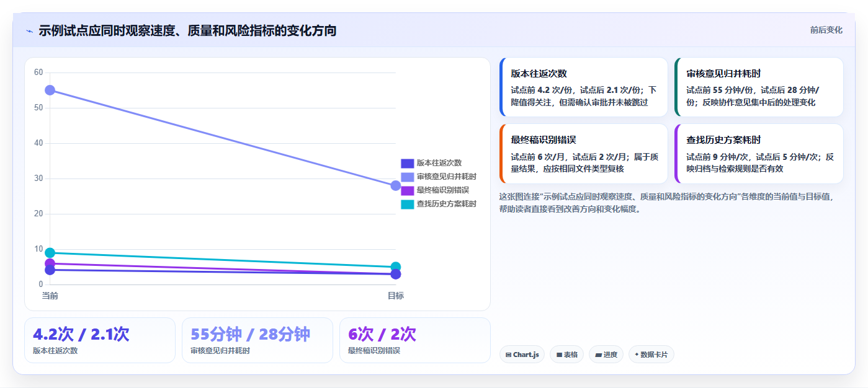
Task: Click the 表格 tag chip
Action: [x=566, y=355]
